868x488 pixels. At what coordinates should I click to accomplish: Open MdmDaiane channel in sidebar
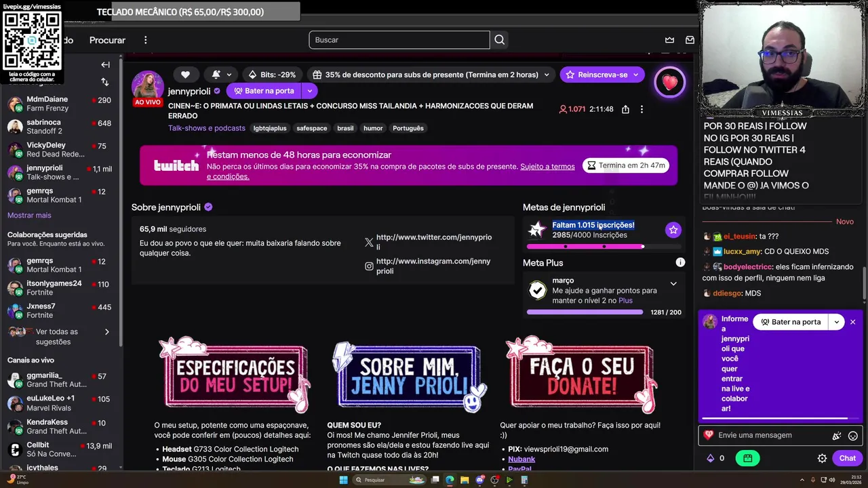tap(61, 104)
